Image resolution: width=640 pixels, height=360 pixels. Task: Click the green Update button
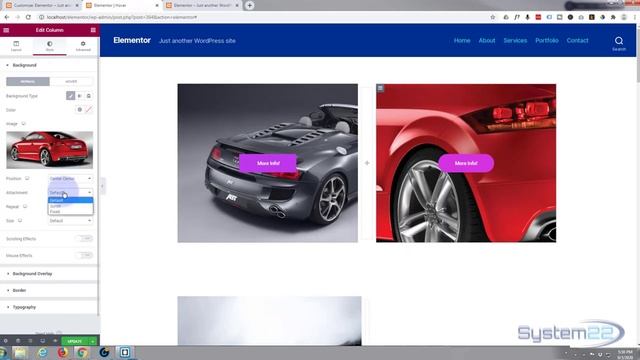(x=75, y=341)
